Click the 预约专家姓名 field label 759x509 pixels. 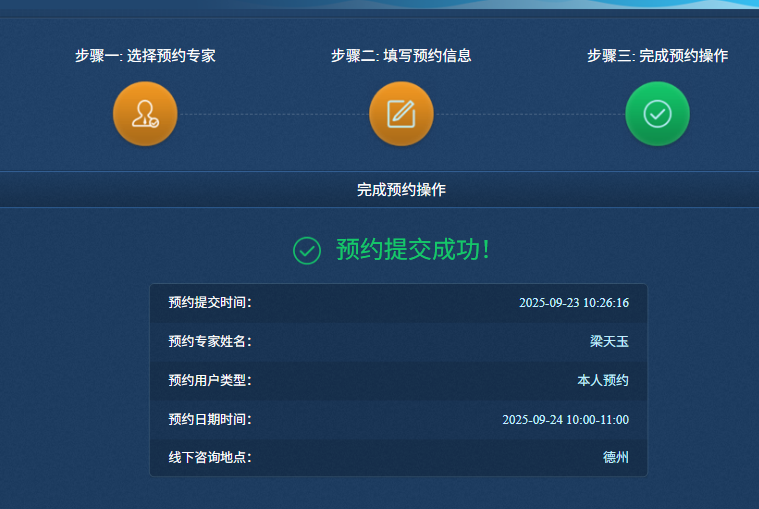210,342
